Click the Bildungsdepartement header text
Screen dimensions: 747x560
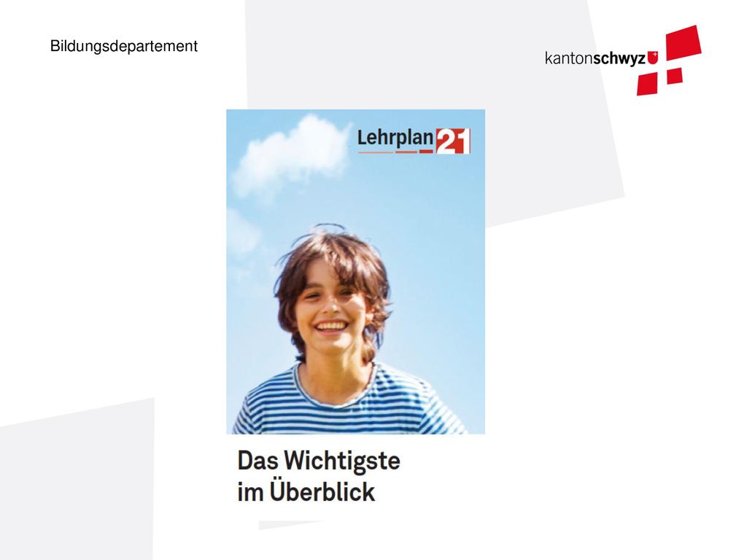pos(124,46)
